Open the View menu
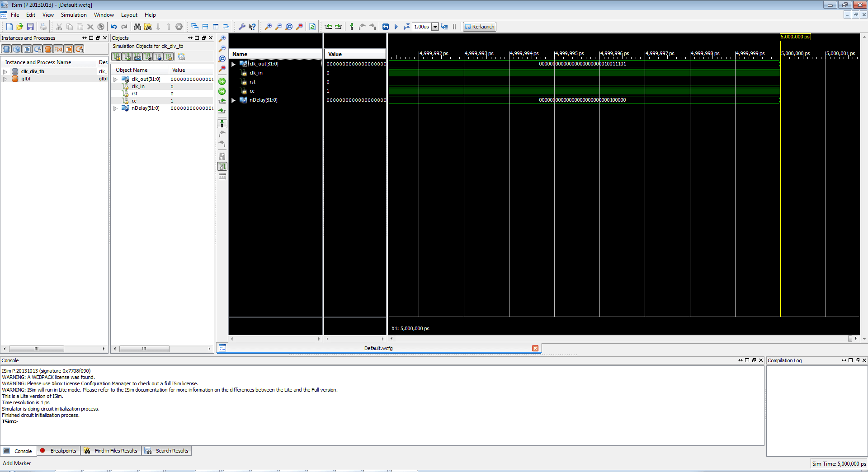 (48, 15)
